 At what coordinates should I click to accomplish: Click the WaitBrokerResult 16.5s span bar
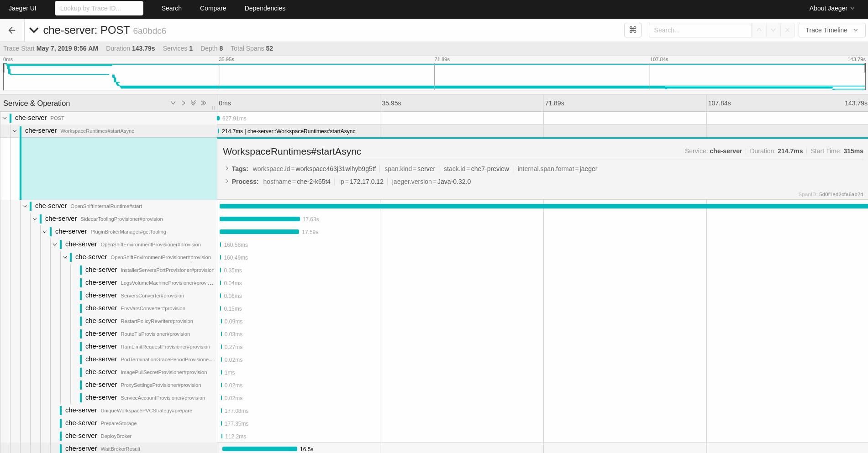259,449
